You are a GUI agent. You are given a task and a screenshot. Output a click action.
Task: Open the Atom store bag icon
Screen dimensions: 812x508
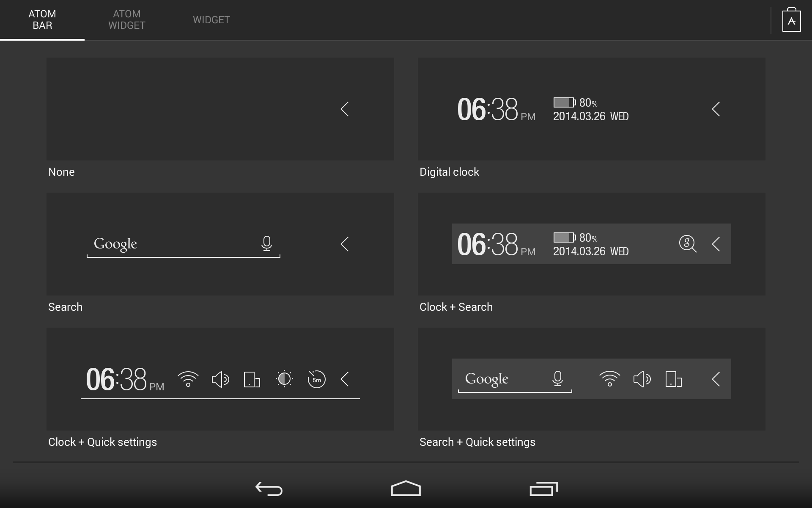tap(791, 20)
